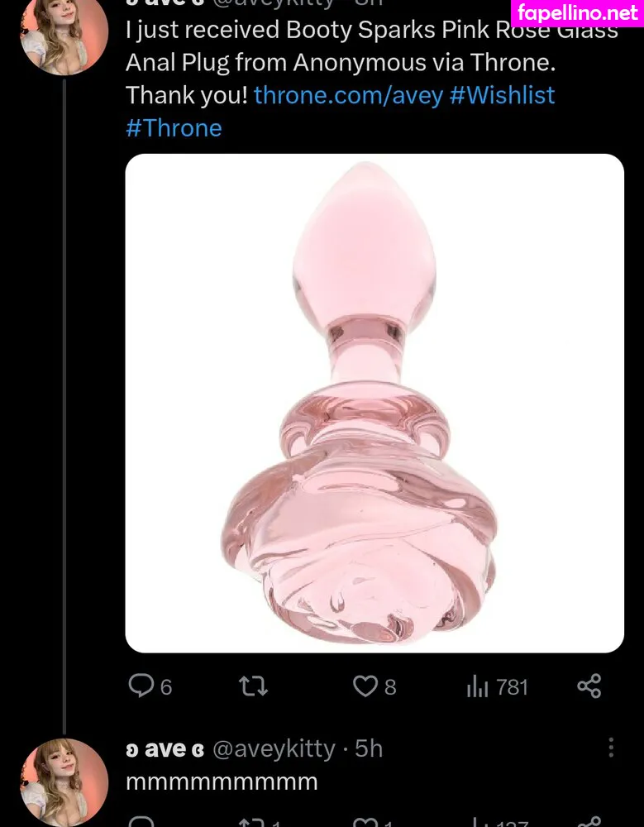
Task: Open the 'mmmmmmmmm' reply post
Action: (222, 782)
